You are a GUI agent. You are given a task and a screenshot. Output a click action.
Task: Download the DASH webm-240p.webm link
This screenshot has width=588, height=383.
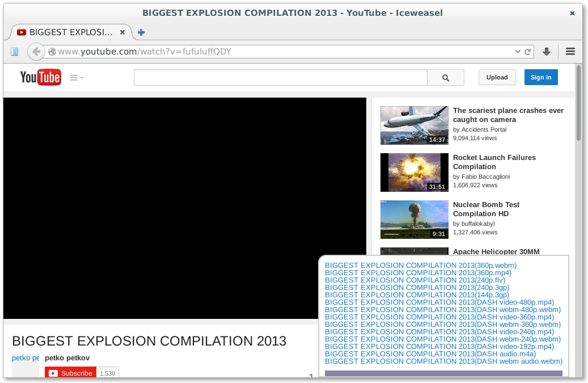tap(442, 339)
